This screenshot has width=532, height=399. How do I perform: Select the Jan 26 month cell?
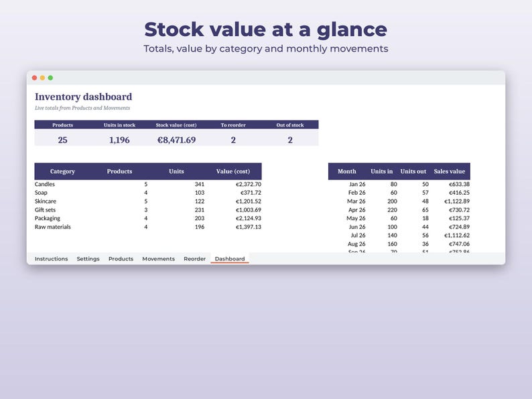[x=357, y=184]
